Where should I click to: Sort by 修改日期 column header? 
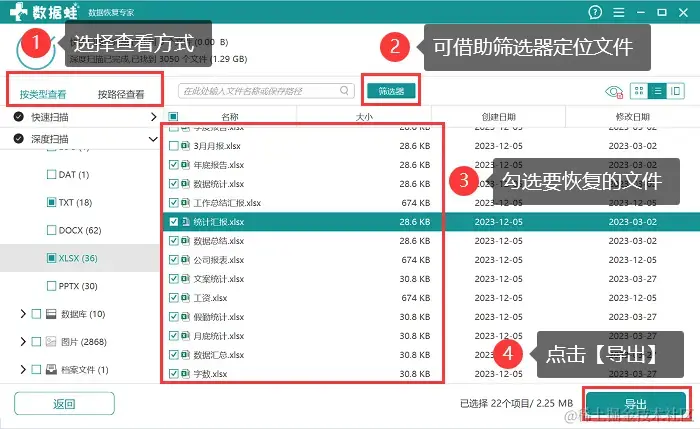633,117
